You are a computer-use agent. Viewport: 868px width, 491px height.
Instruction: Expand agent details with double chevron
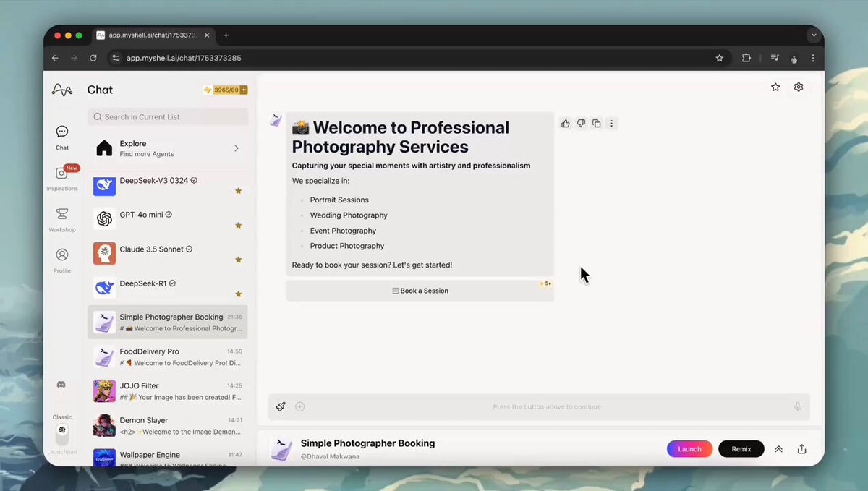[779, 449]
